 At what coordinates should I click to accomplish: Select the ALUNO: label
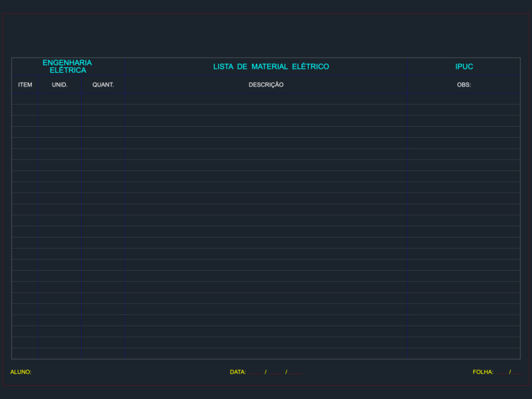pos(21,372)
